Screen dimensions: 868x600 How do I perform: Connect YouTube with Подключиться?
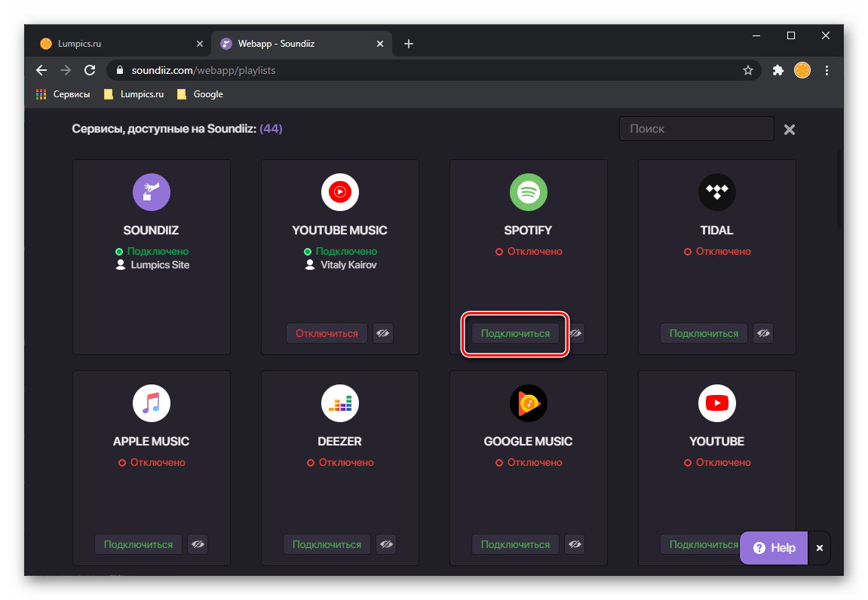point(701,544)
